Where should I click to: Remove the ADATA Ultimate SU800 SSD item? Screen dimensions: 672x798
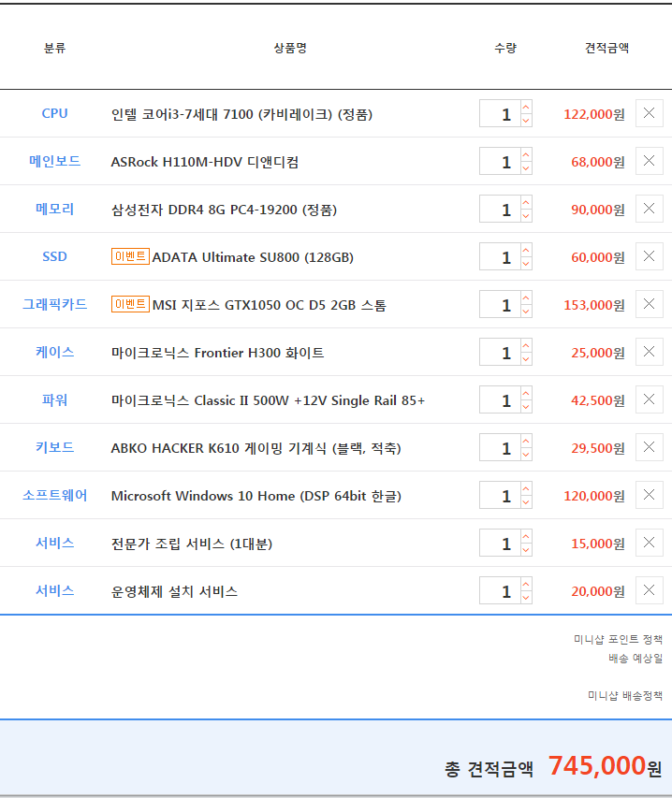650,256
